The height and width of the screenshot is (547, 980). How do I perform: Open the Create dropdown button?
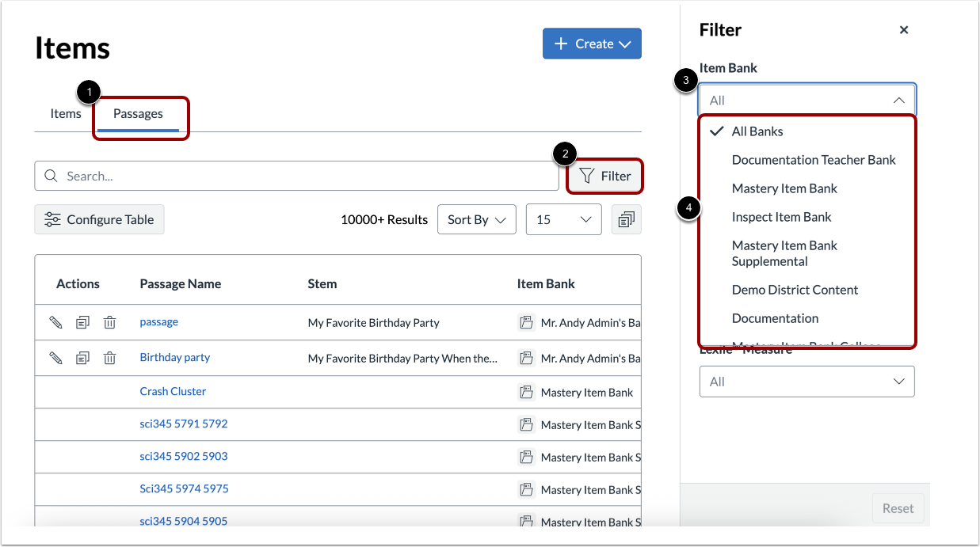(592, 44)
